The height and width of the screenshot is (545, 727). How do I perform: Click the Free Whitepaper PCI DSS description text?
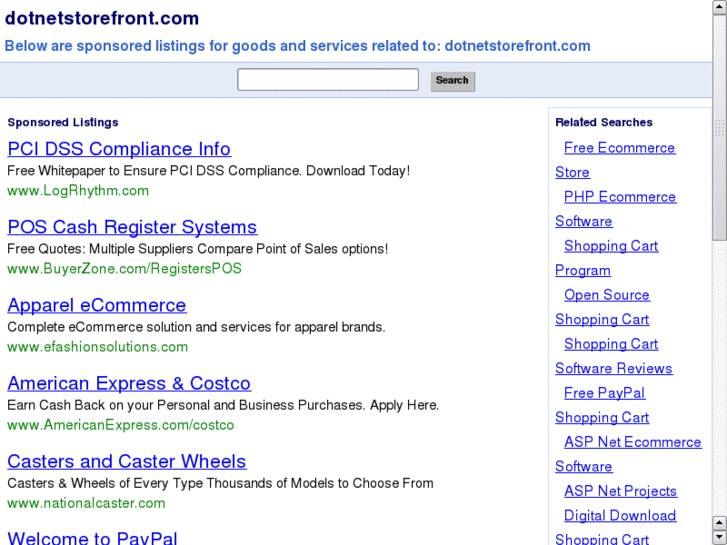[x=209, y=171]
